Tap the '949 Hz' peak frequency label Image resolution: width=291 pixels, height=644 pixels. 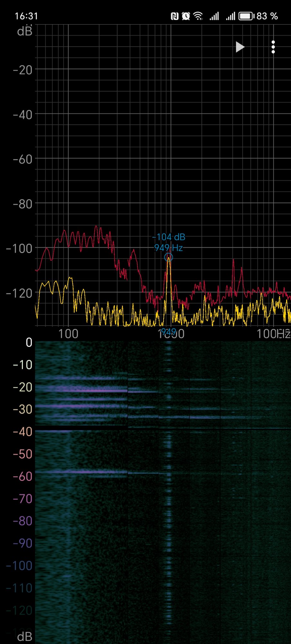[168, 248]
